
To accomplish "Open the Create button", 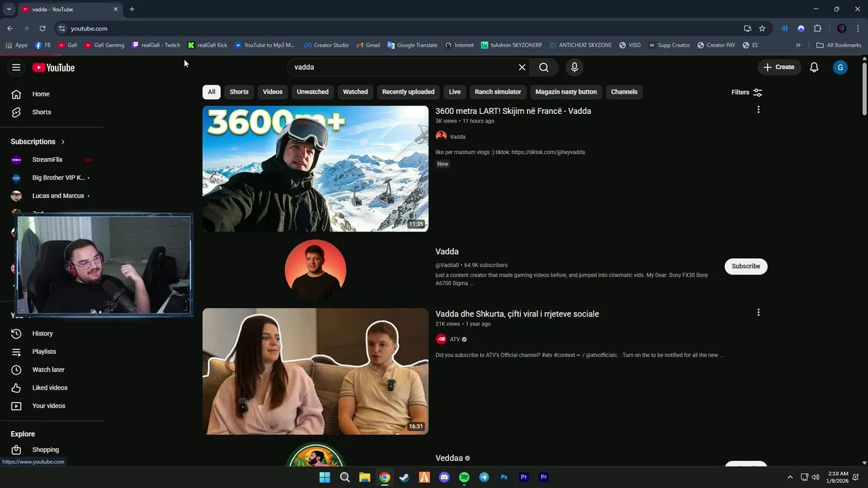I will click(778, 67).
